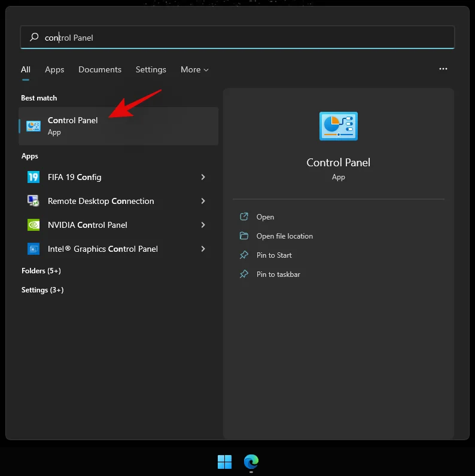Click the Pin to taskbar pin icon
Image resolution: width=475 pixels, height=476 pixels.
point(244,274)
